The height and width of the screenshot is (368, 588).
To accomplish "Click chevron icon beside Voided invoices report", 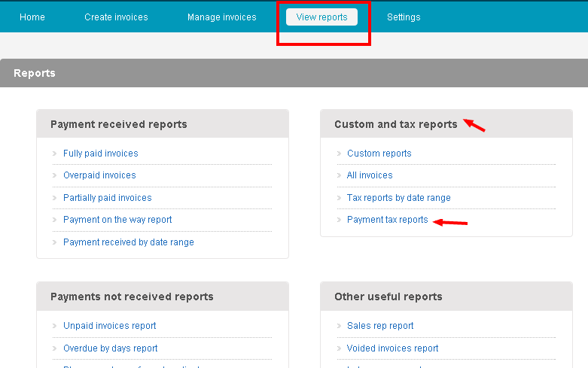I will (x=339, y=348).
